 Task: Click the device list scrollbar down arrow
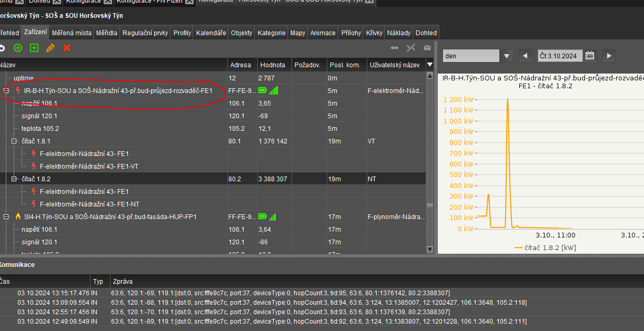pos(430,249)
